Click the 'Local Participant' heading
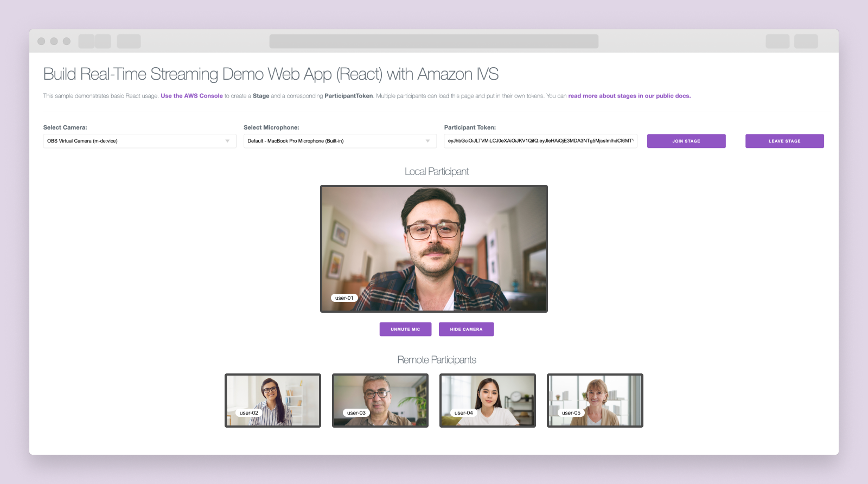This screenshot has height=484, width=868. pos(437,171)
